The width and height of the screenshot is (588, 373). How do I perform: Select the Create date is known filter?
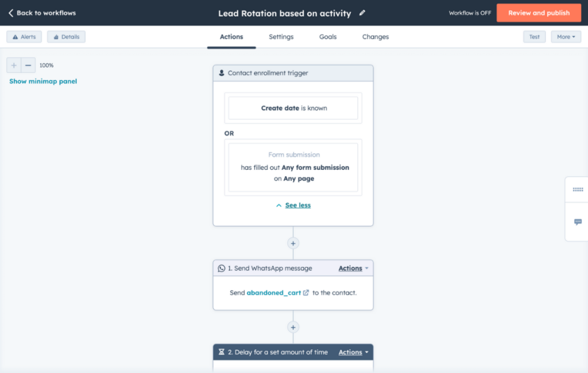pos(293,108)
